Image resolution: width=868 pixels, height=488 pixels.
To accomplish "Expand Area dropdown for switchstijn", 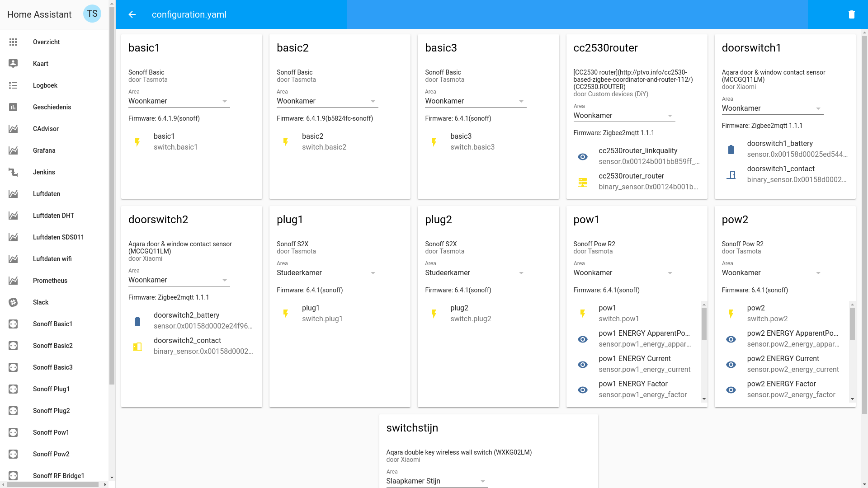I will [437, 481].
